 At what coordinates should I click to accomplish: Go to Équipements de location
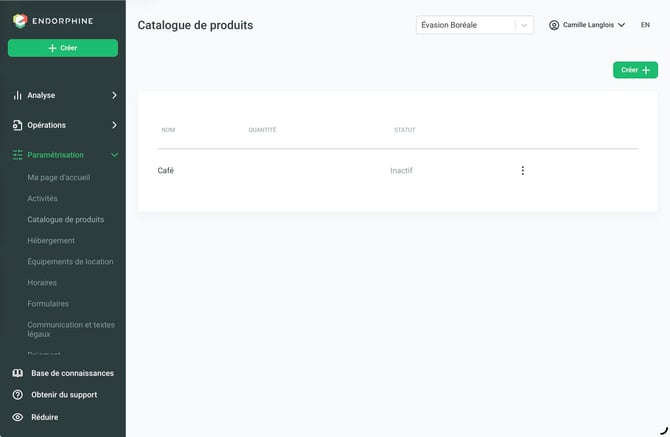[71, 261]
